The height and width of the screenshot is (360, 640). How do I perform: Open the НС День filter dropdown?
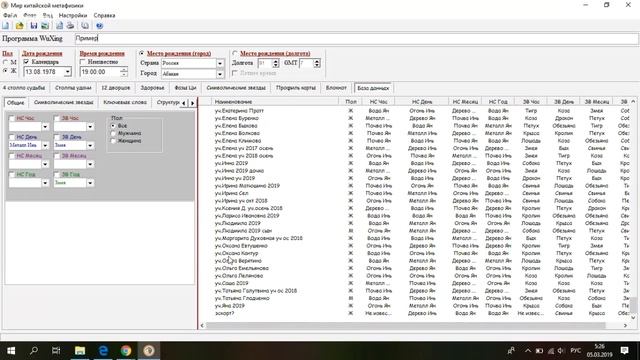[45, 145]
